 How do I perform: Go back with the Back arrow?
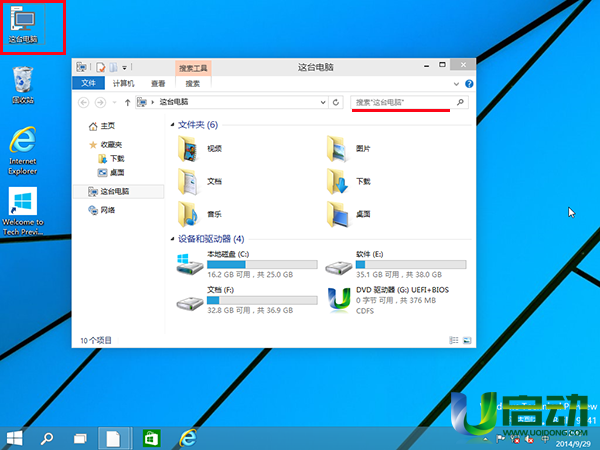[83, 102]
